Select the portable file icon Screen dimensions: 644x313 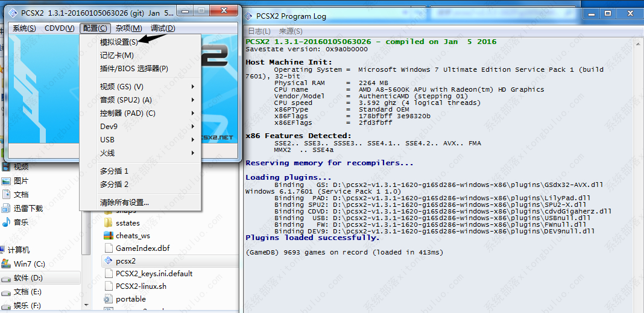(x=108, y=299)
